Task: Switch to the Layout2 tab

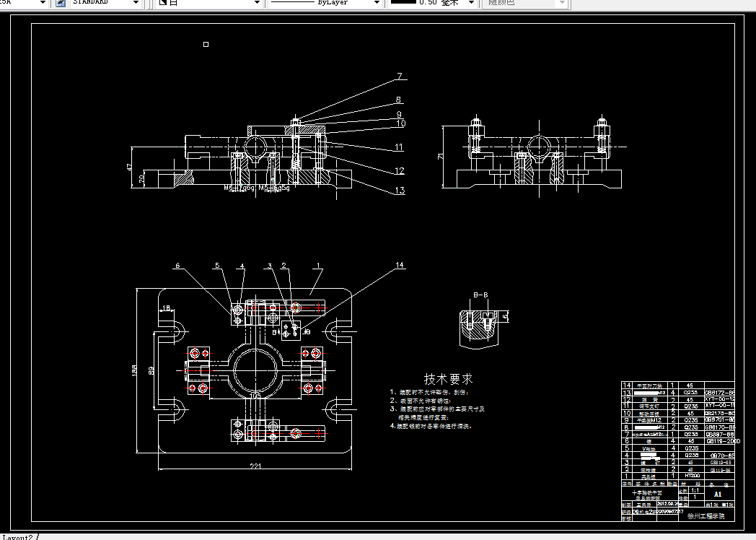Action: click(x=17, y=536)
